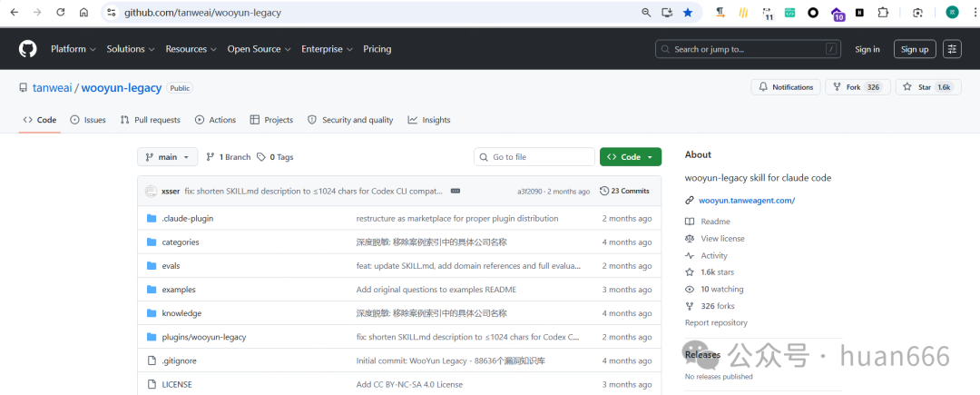This screenshot has height=395, width=980.
Task: Open the Security and quality tab
Action: point(350,120)
